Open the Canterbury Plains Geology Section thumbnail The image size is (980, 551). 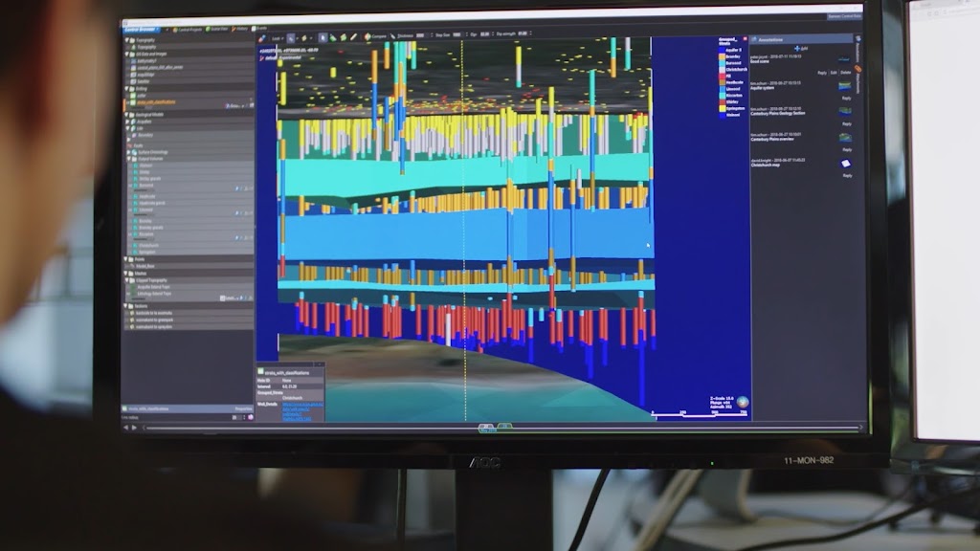pos(844,112)
